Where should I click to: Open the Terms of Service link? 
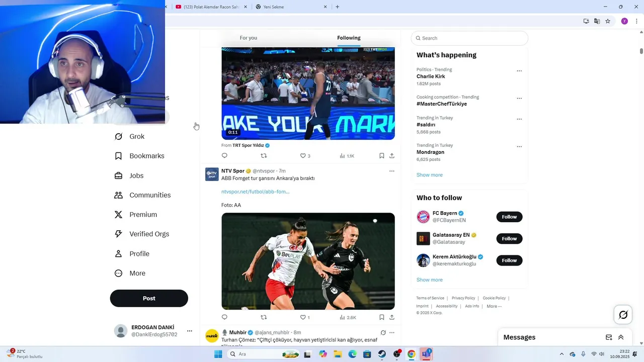pyautogui.click(x=430, y=298)
